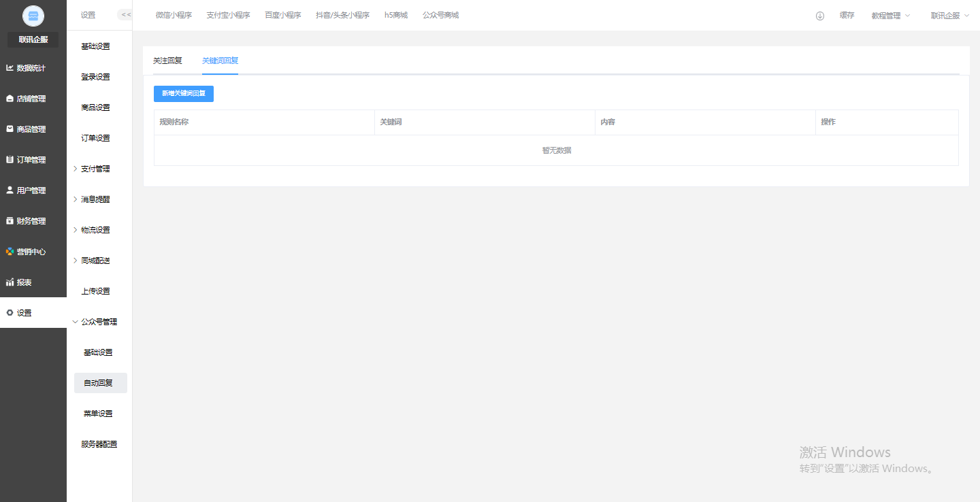Click the 数据统计 chart icon
Viewport: 980px width, 502px height.
point(10,68)
